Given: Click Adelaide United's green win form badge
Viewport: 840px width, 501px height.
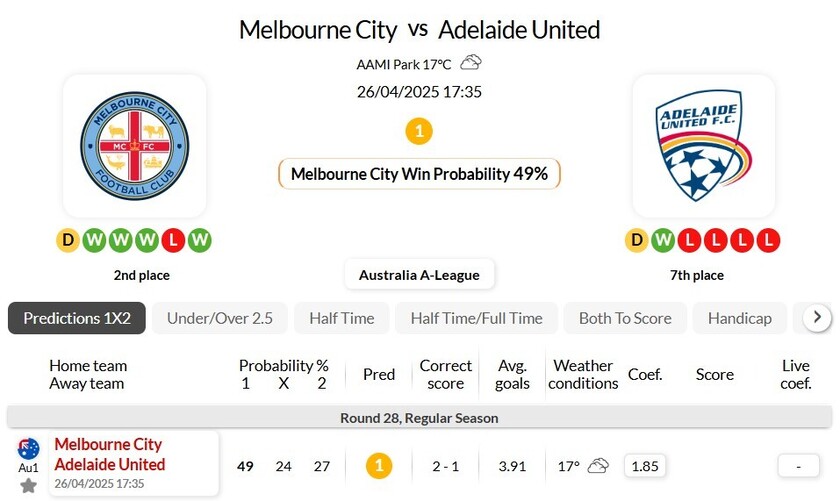Looking at the screenshot, I should pyautogui.click(x=662, y=240).
